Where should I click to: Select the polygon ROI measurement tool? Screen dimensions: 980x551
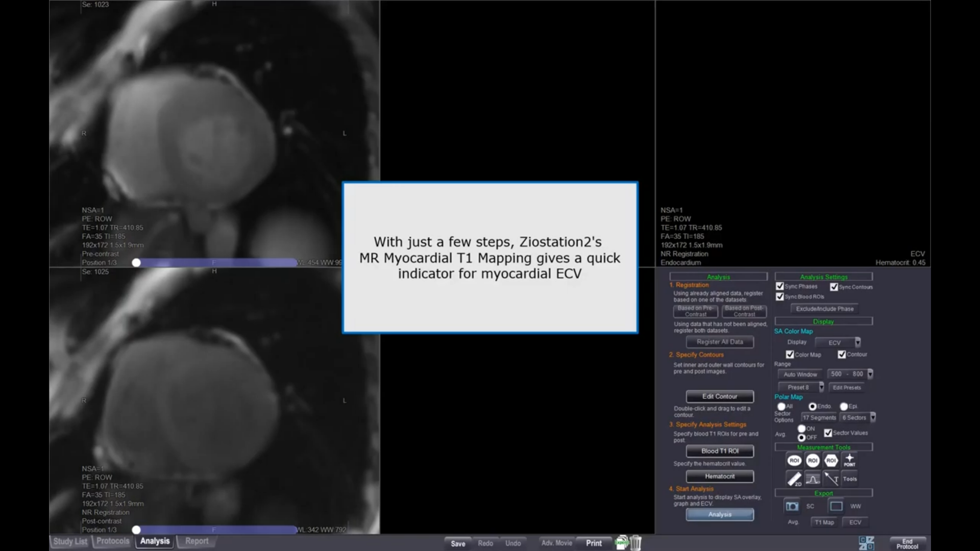831,461
